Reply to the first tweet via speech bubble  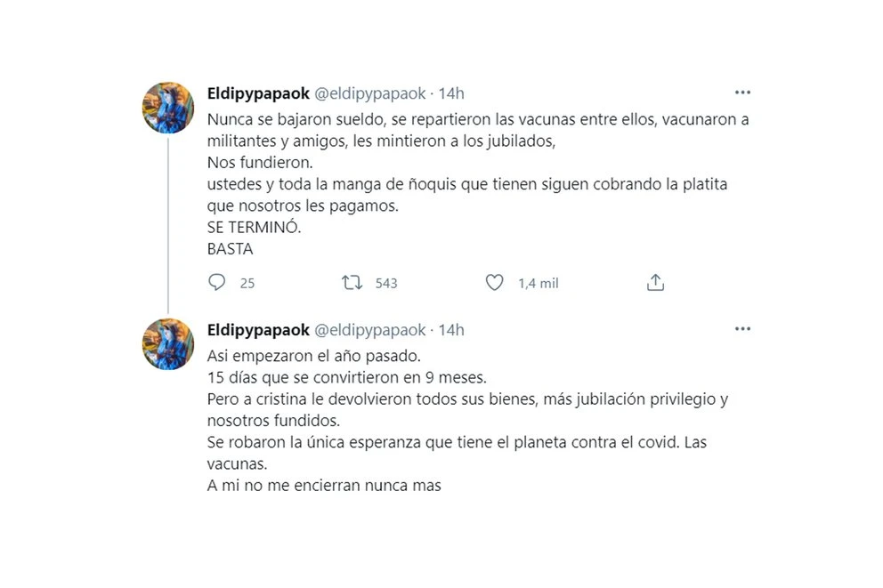[x=216, y=283]
